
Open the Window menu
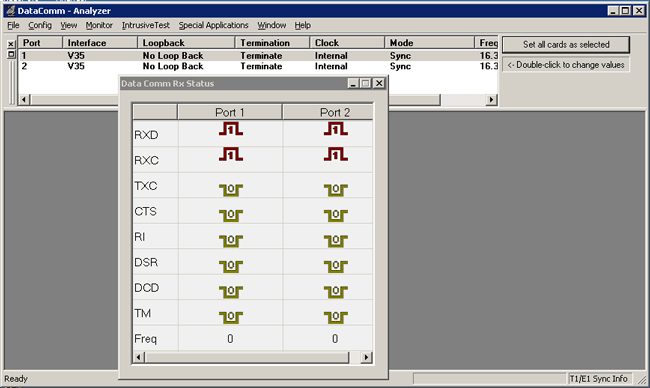click(272, 25)
